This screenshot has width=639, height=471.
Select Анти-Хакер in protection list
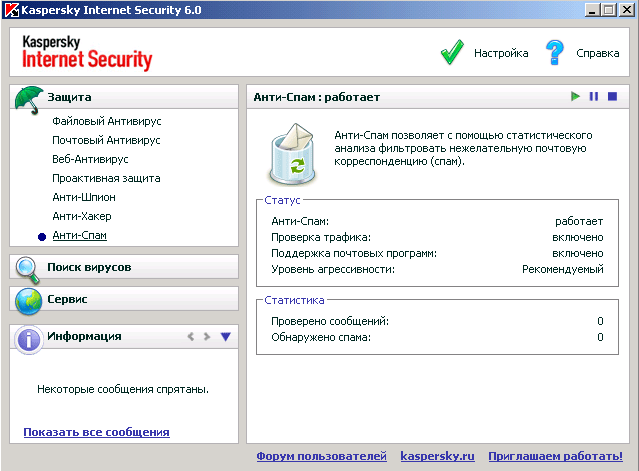coord(82,216)
